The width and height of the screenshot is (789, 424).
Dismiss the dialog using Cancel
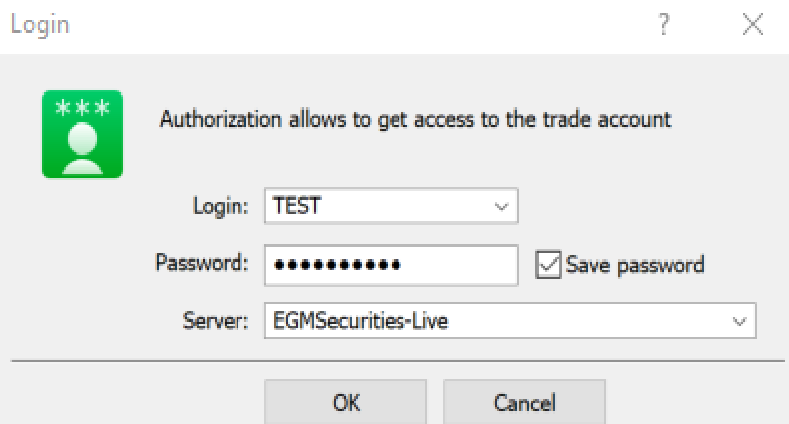point(524,402)
